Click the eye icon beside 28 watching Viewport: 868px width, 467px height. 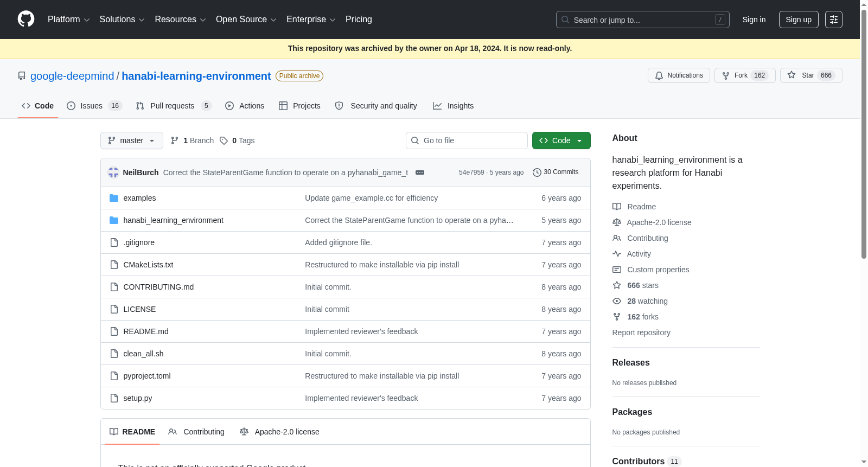pos(617,301)
